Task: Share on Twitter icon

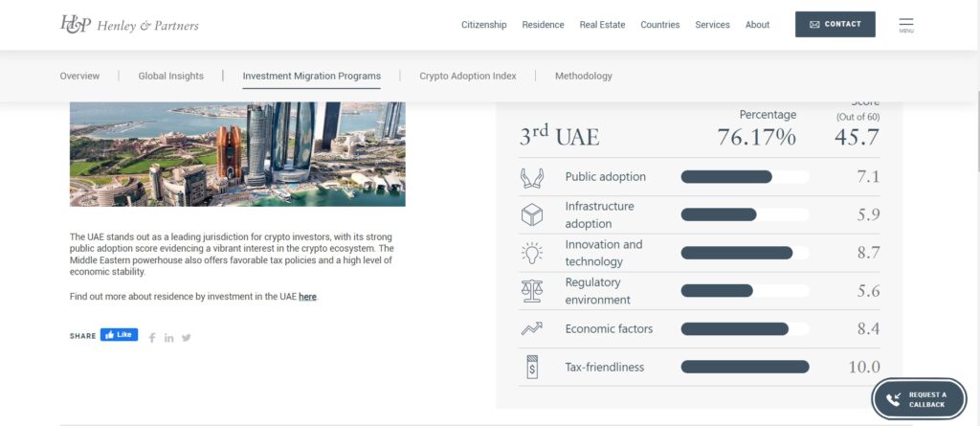Action: [187, 337]
